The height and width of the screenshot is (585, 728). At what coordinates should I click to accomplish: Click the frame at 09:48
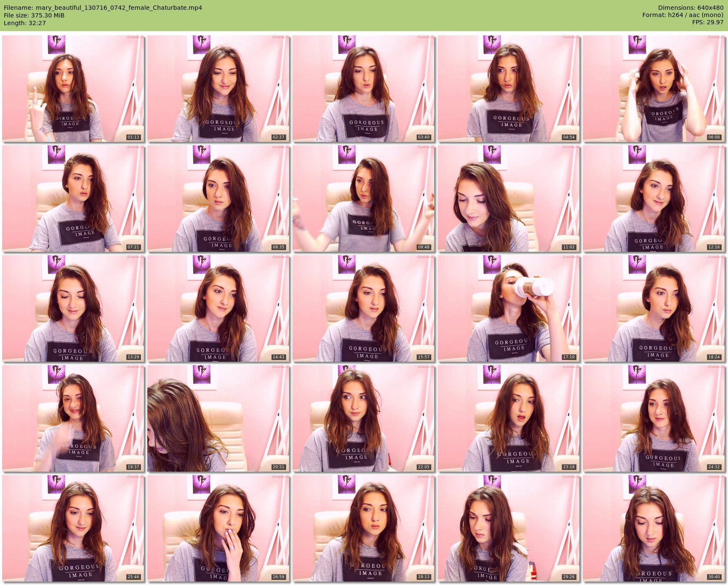364,198
